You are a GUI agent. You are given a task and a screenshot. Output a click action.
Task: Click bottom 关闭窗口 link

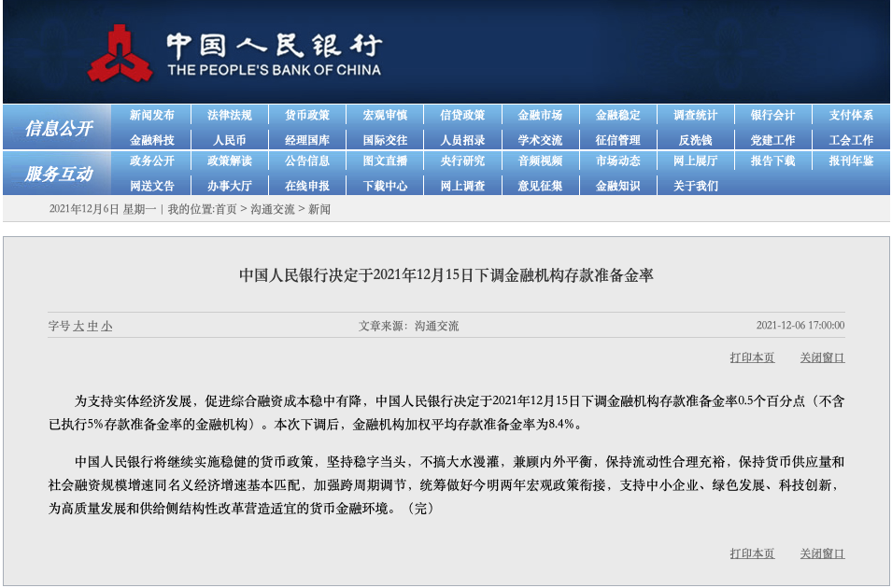pos(822,553)
